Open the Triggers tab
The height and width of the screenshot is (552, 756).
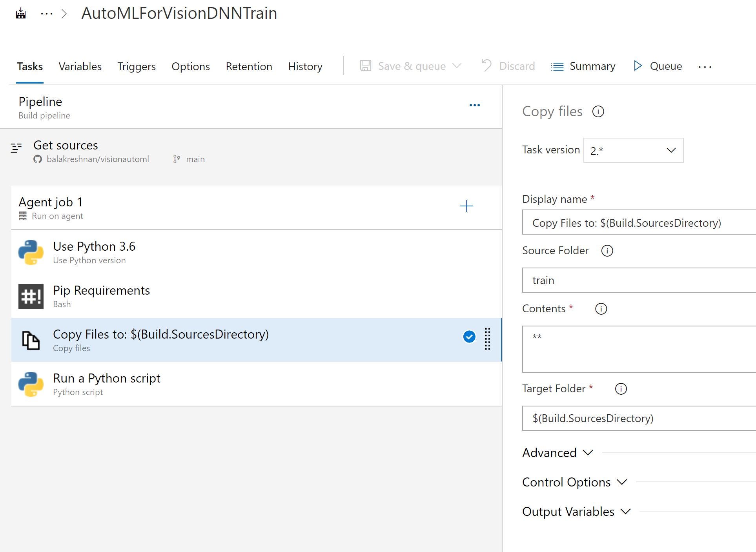click(136, 66)
